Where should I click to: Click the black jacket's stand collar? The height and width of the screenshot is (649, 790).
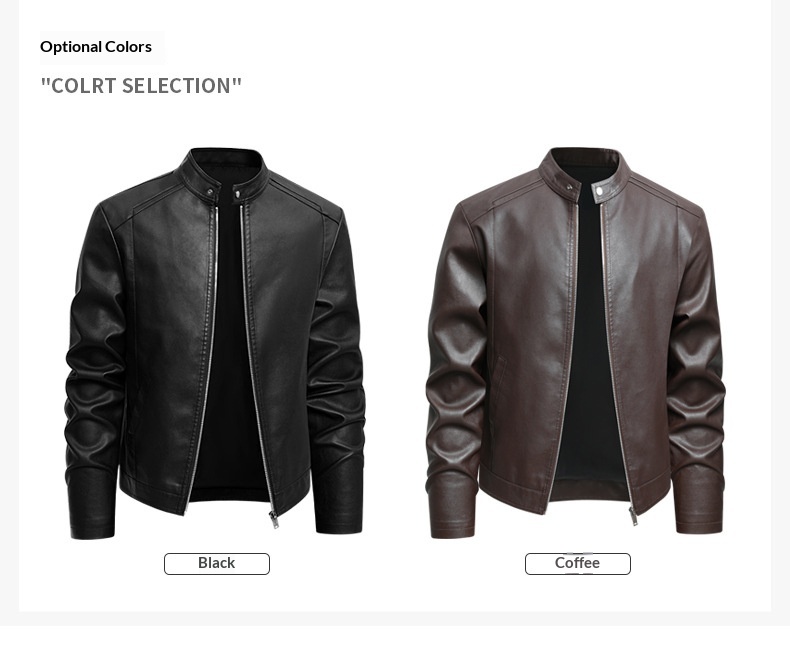[224, 171]
